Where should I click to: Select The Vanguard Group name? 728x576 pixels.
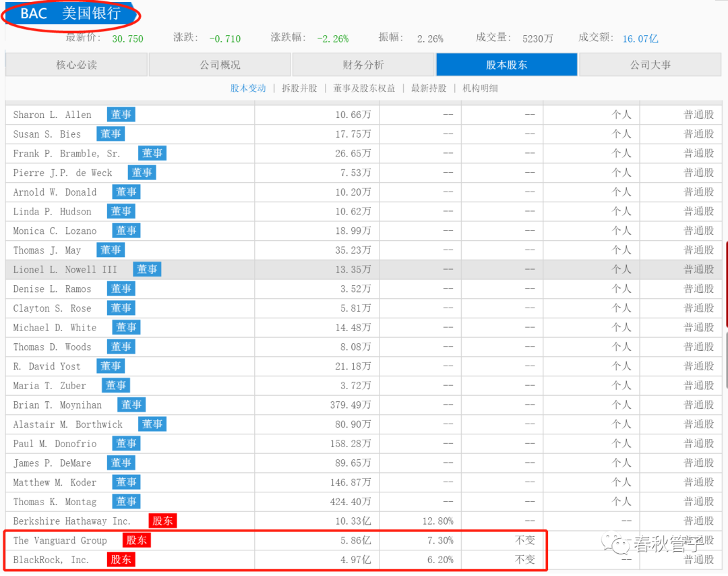(x=60, y=541)
